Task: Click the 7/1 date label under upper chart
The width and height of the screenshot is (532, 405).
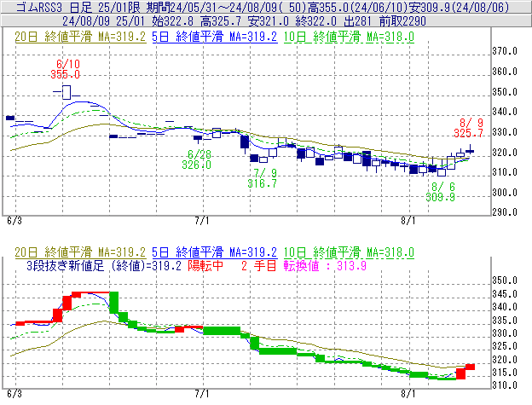Action: click(x=202, y=221)
